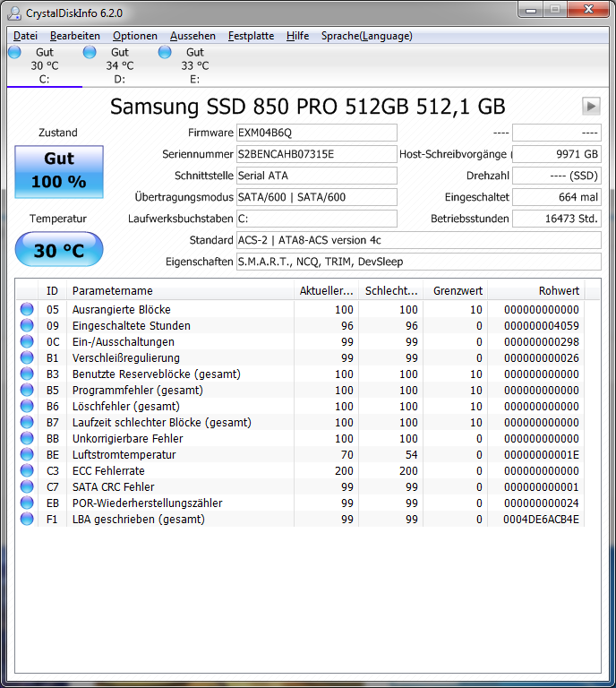The width and height of the screenshot is (616, 688).
Task: Click status orb of Unkorrigierbare Fehler row
Action: pyautogui.click(x=27, y=438)
